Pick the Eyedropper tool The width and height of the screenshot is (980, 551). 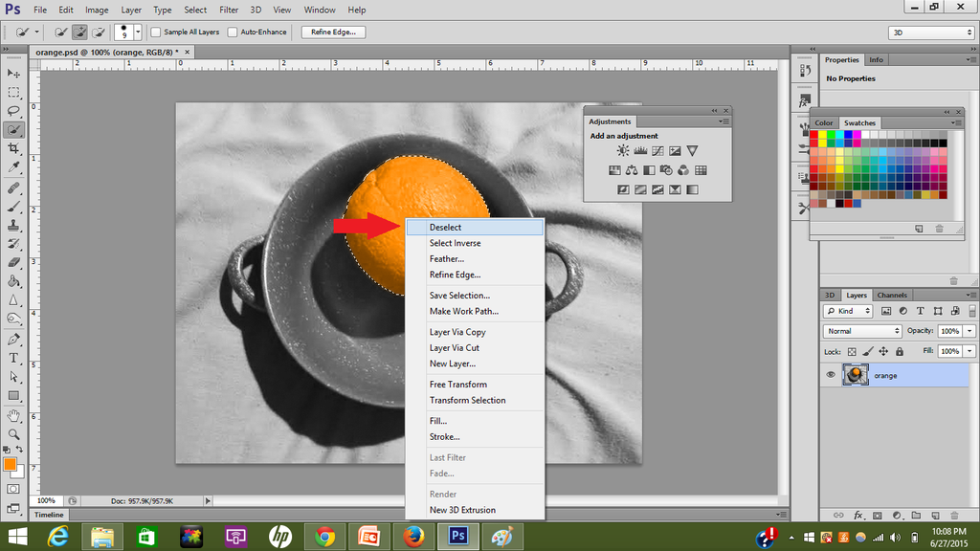(x=14, y=167)
